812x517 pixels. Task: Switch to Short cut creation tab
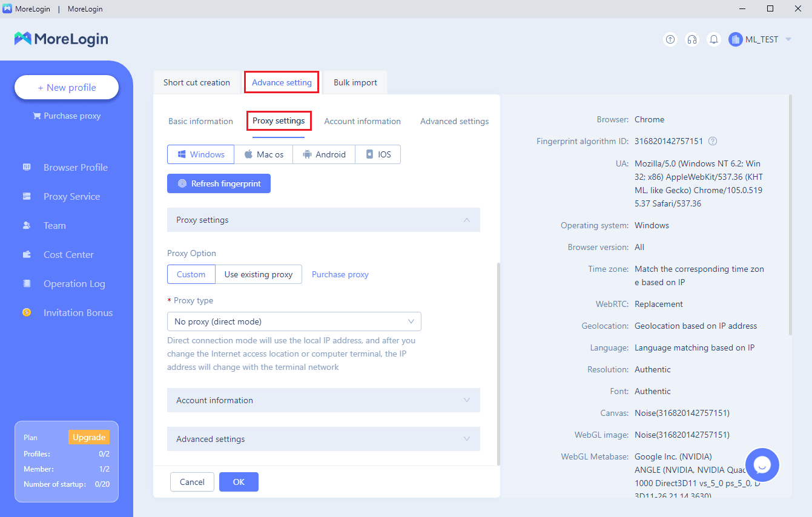coord(197,82)
